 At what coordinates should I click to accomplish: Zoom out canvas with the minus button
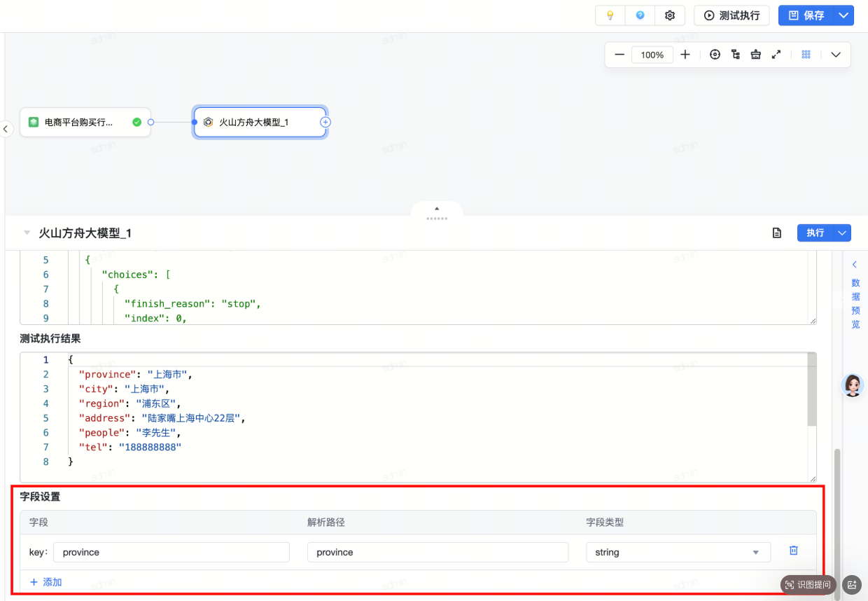[x=619, y=55]
